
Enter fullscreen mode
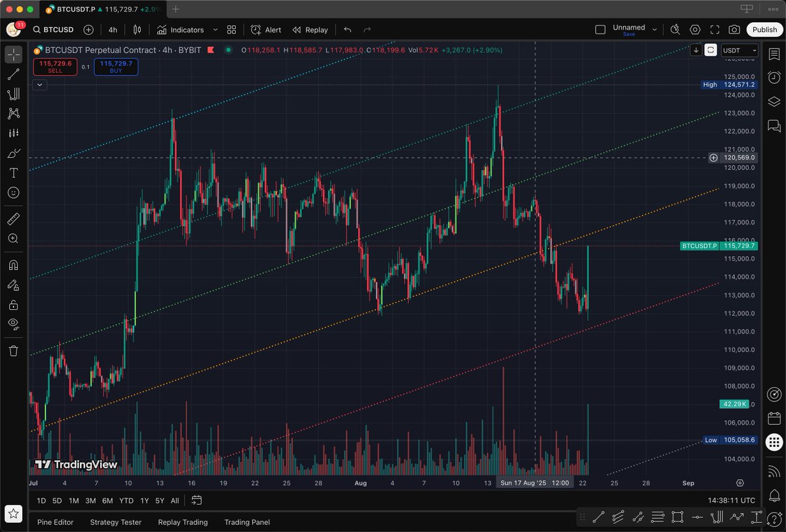pyautogui.click(x=715, y=29)
